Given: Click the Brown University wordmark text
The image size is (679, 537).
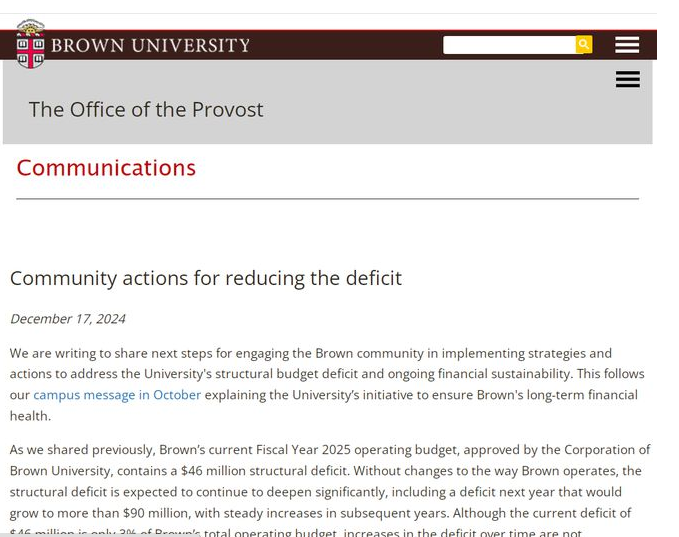Looking at the screenshot, I should coord(150,45).
